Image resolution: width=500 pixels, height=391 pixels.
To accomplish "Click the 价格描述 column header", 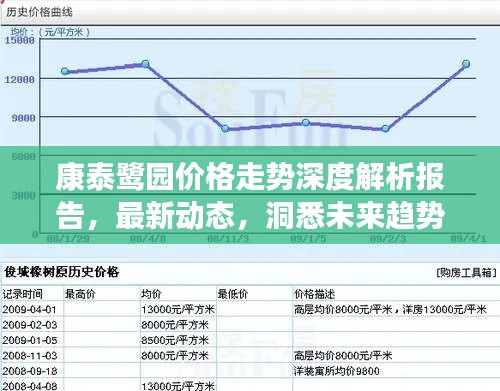I will point(314,294).
